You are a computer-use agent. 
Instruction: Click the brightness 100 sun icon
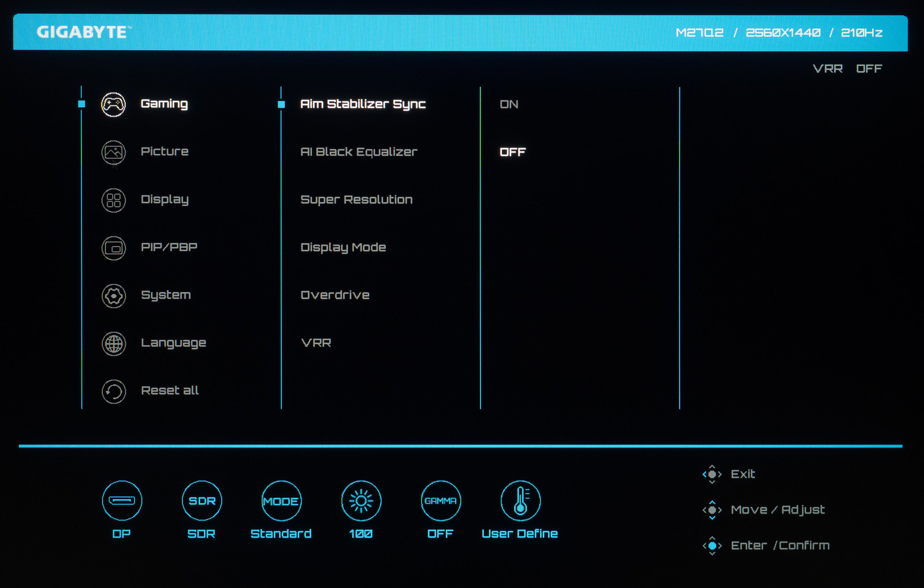tap(361, 500)
